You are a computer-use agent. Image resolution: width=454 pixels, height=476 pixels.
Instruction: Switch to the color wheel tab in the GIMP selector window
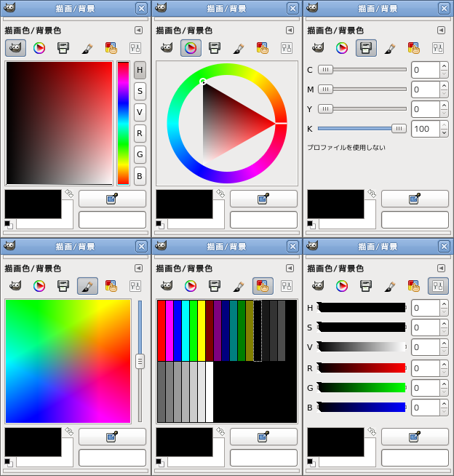coord(39,48)
